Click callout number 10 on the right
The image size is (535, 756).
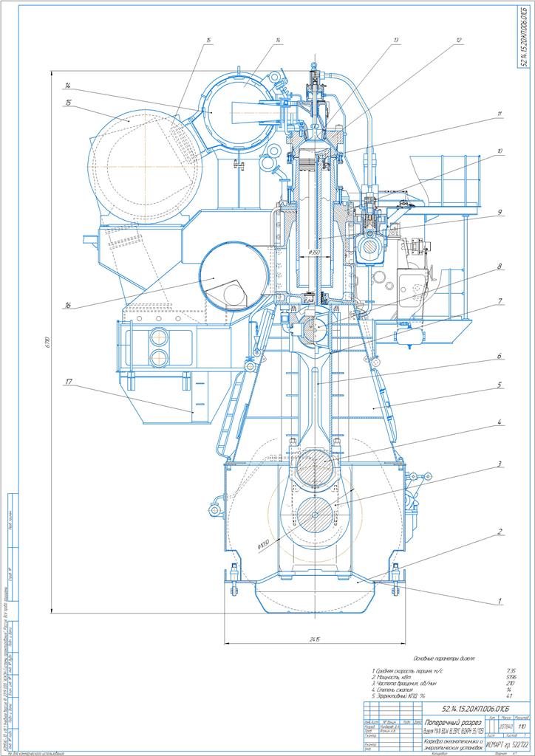[500, 151]
